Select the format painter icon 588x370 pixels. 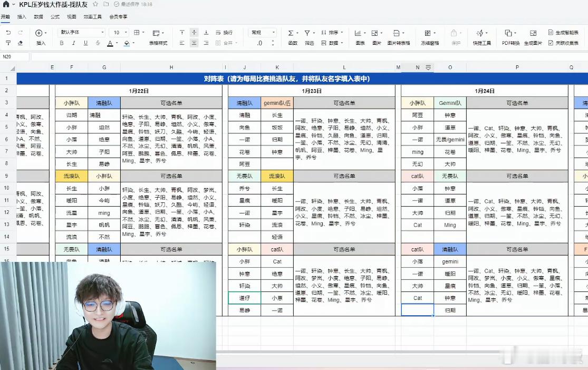click(x=8, y=43)
